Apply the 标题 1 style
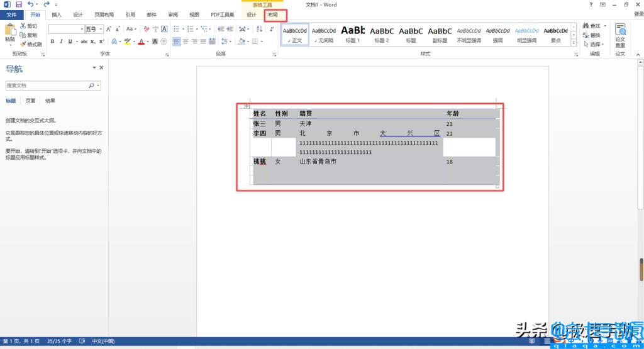This screenshot has height=349, width=644. coord(353,34)
